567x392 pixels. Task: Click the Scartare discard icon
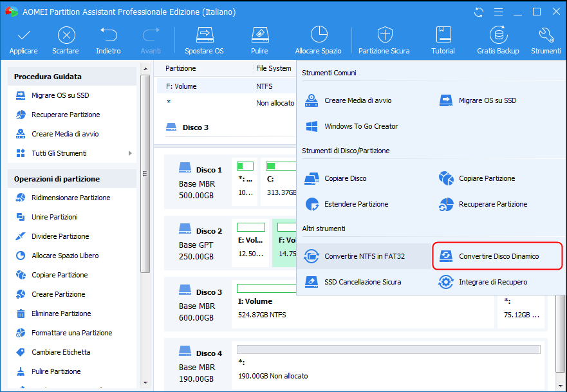(x=66, y=35)
